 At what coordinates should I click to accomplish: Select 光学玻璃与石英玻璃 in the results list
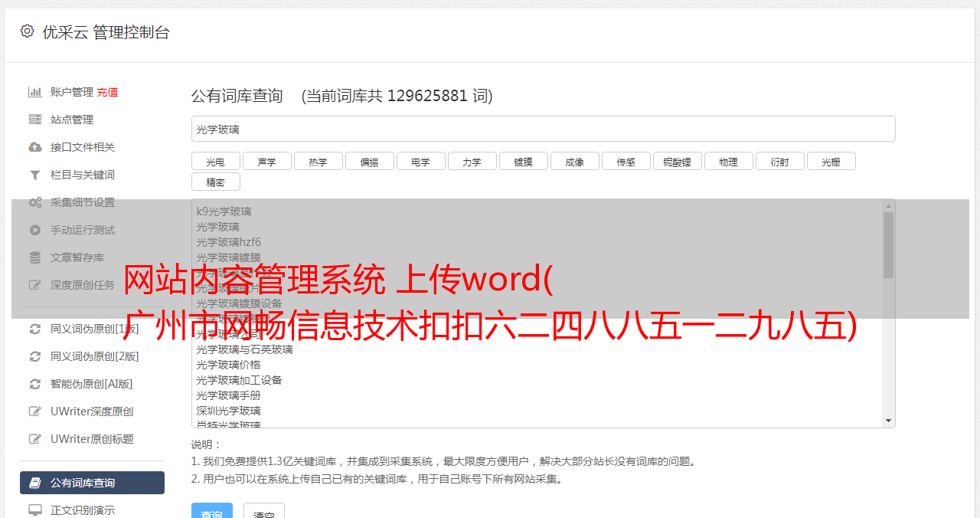(244, 349)
